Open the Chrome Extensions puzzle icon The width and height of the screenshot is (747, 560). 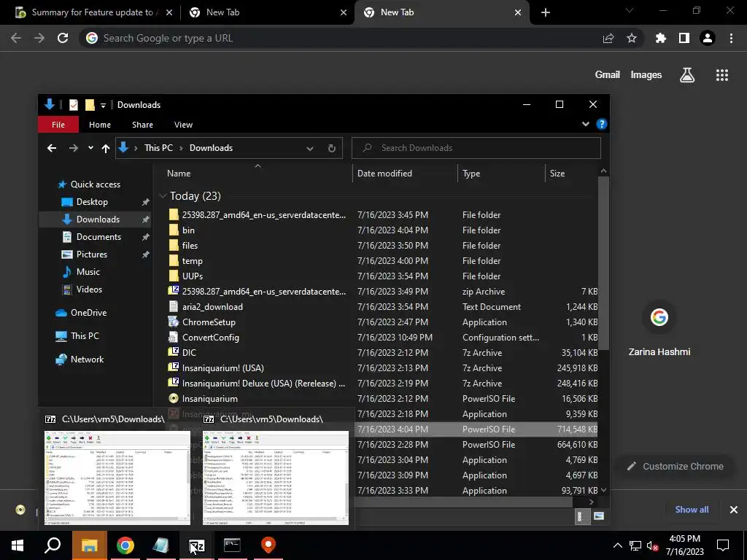(x=660, y=38)
